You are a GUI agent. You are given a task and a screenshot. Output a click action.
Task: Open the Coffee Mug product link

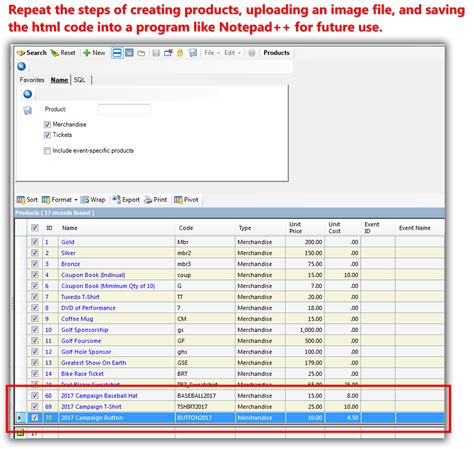click(x=77, y=319)
